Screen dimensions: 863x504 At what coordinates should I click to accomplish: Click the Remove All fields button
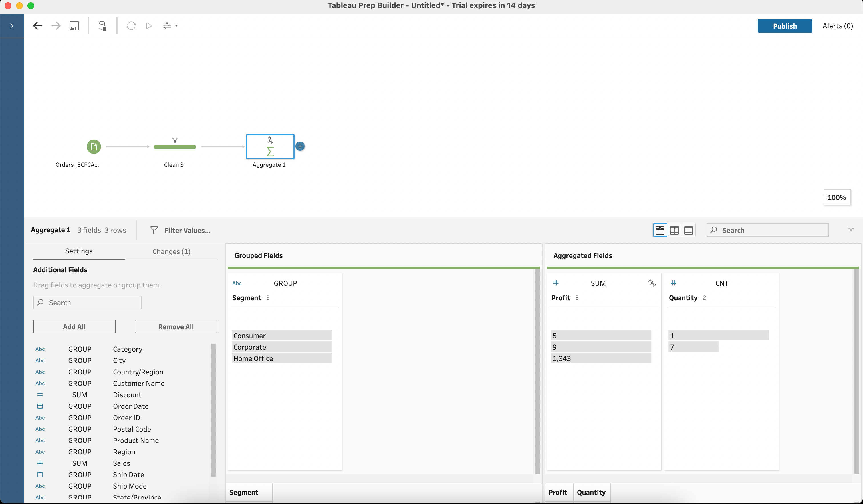[176, 326]
